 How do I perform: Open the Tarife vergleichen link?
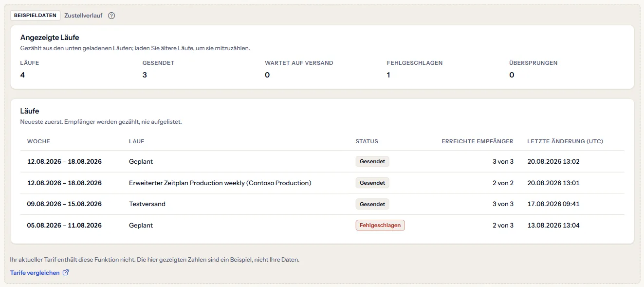[39, 273]
